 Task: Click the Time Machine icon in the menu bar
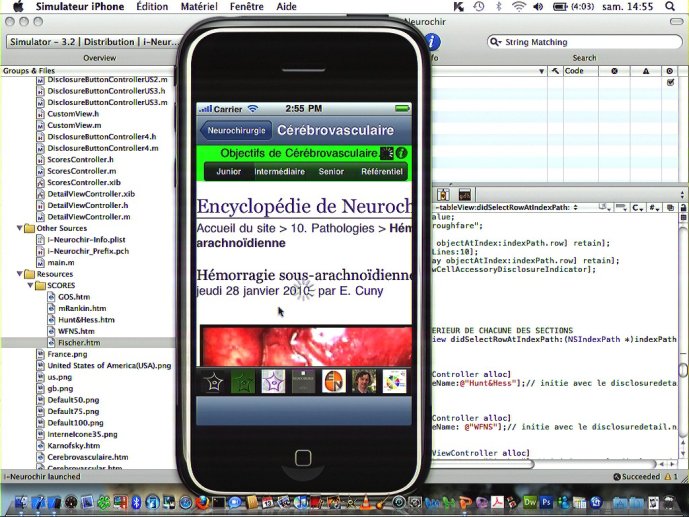[479, 7]
